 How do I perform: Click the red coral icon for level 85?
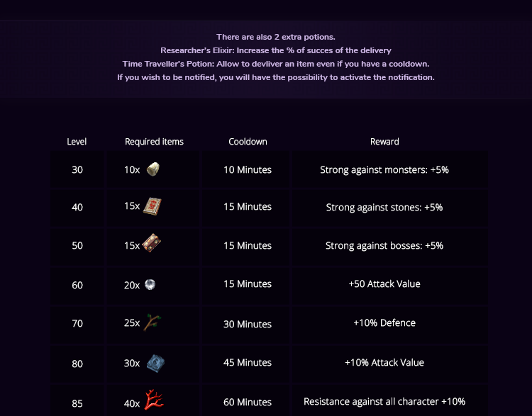(154, 401)
